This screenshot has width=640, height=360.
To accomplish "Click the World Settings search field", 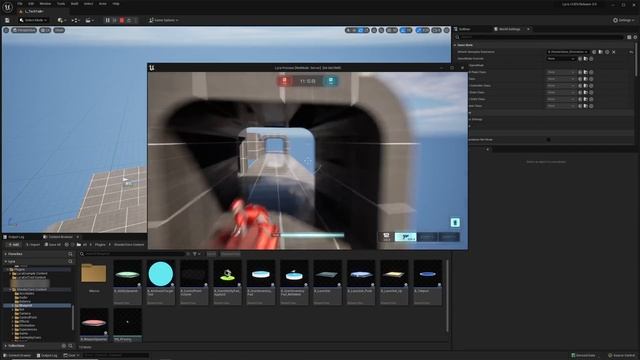I will pyautogui.click(x=540, y=37).
